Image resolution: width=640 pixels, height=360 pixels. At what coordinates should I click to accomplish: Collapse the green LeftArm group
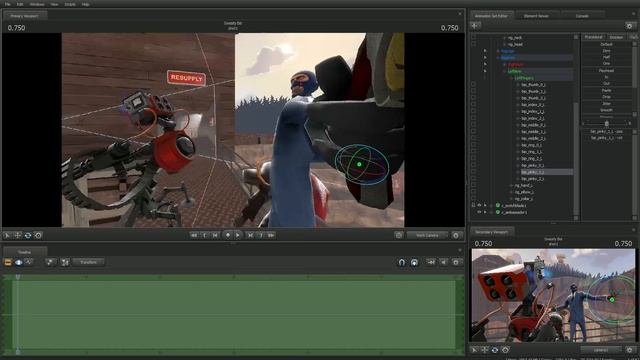tap(504, 71)
